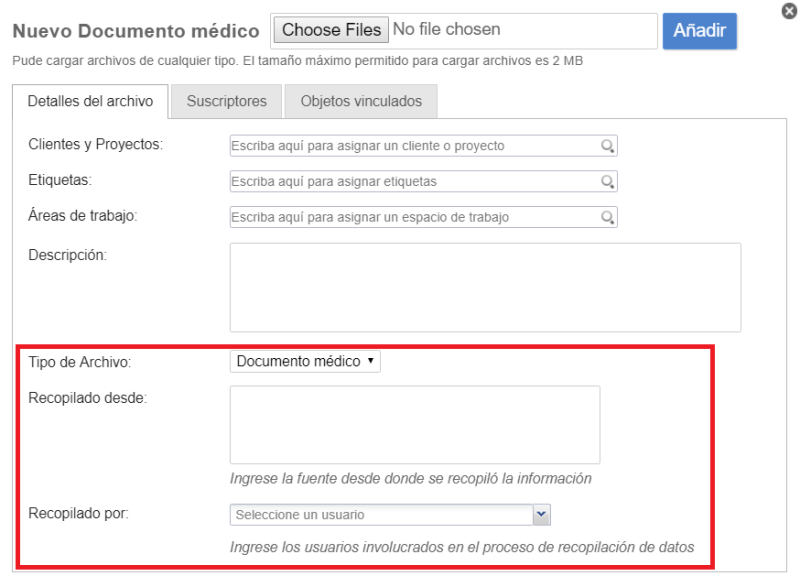Focus the Áreas de trabajo input
Image resolution: width=800 pixels, height=576 pixels.
click(414, 217)
